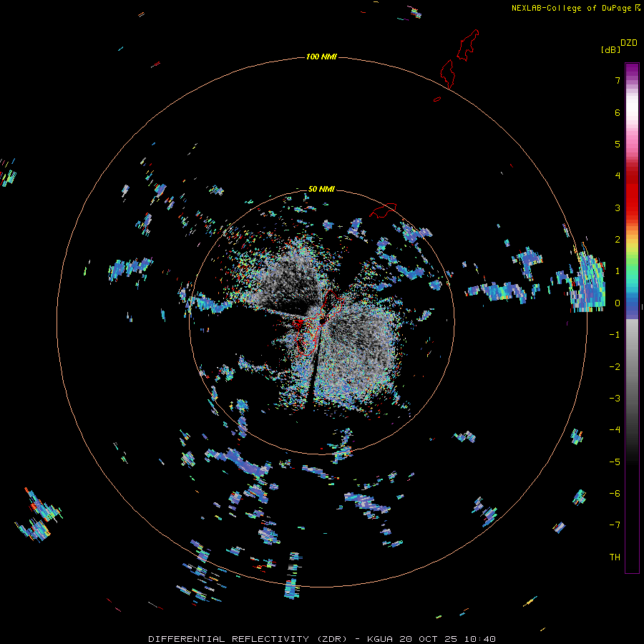644x644 pixels.
Task: Click the 100 NMI range ring label
Action: tap(321, 57)
